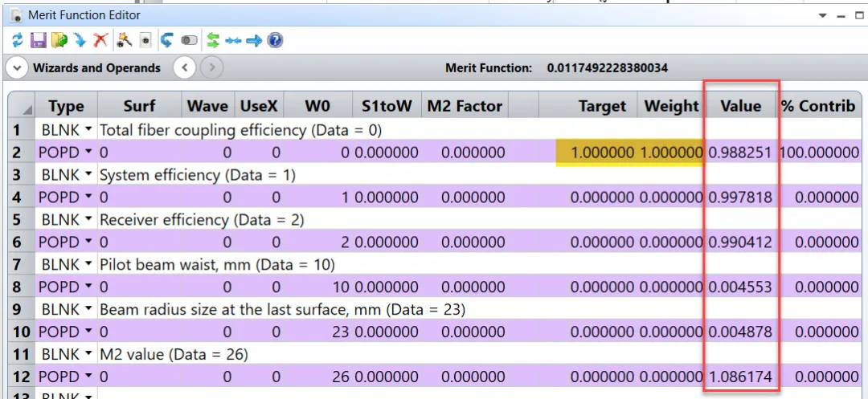Toggle the gray switch in the toolbar
This screenshot has width=868, height=399.
coord(190,39)
